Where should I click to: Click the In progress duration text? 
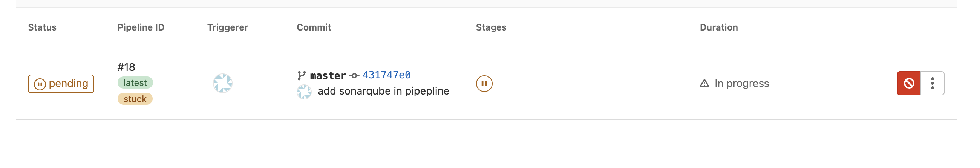[741, 84]
